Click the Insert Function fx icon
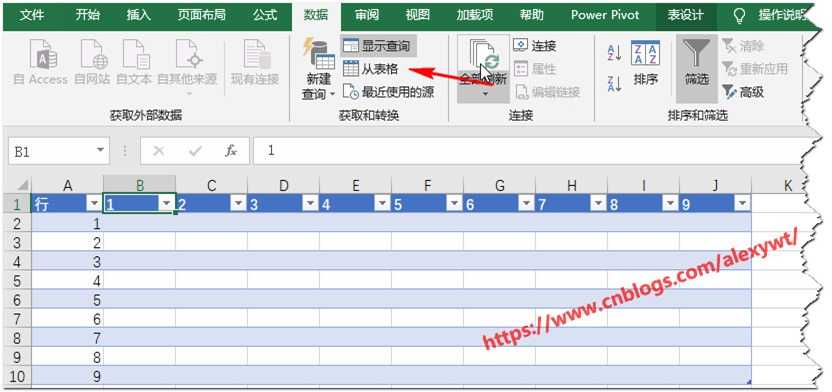 231,151
